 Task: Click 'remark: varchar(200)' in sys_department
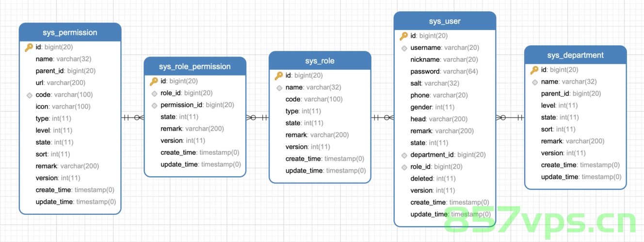pyautogui.click(x=573, y=141)
